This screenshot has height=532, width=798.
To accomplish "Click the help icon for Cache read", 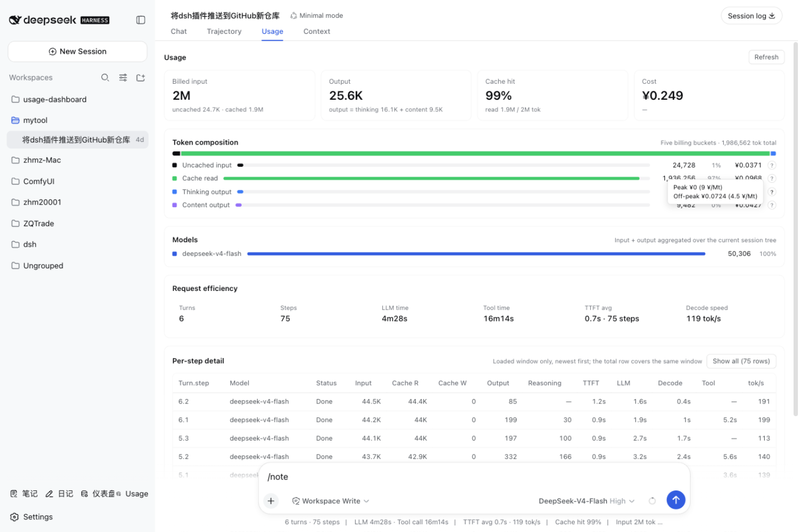I will (772, 178).
